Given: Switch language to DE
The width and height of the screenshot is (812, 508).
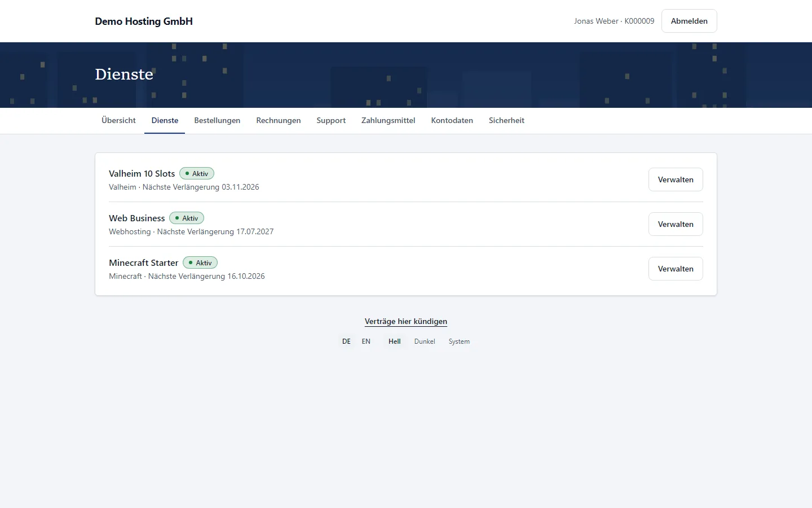Looking at the screenshot, I should click(346, 341).
